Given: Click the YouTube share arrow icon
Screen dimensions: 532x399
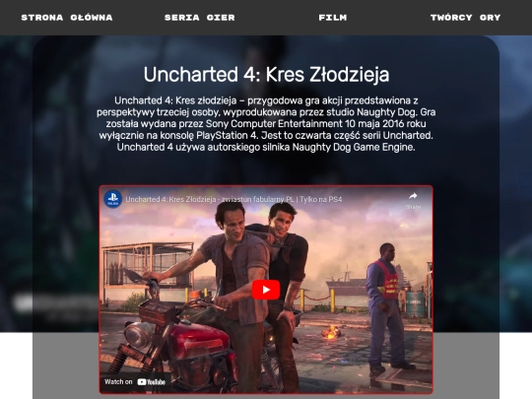Looking at the screenshot, I should pos(413,196).
